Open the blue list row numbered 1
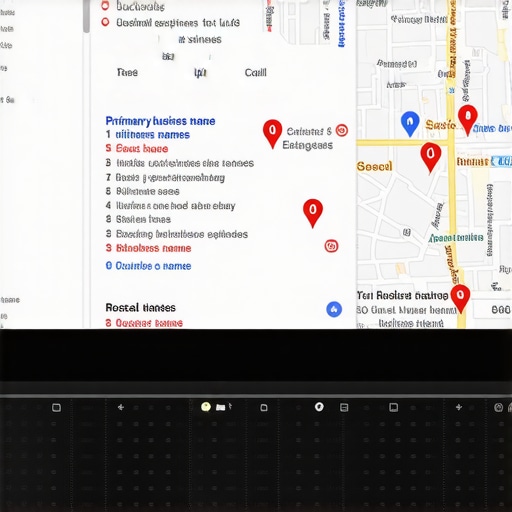The height and width of the screenshot is (512, 512). tap(148, 135)
